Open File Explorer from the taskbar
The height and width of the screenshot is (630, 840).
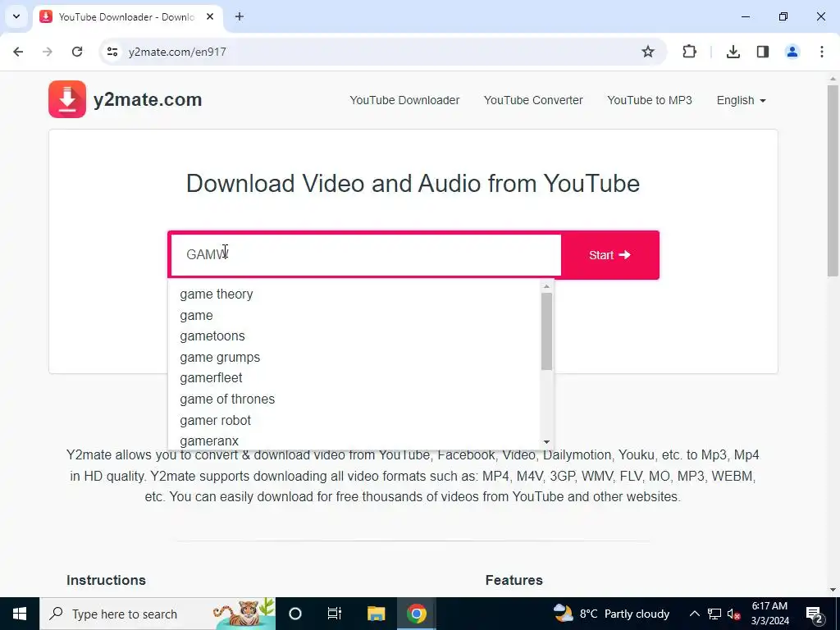point(376,614)
